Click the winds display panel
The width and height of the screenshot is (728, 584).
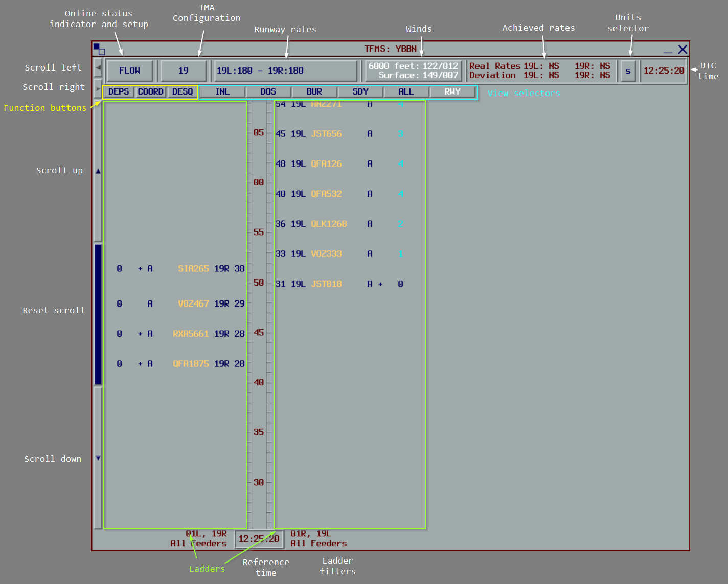coord(414,71)
